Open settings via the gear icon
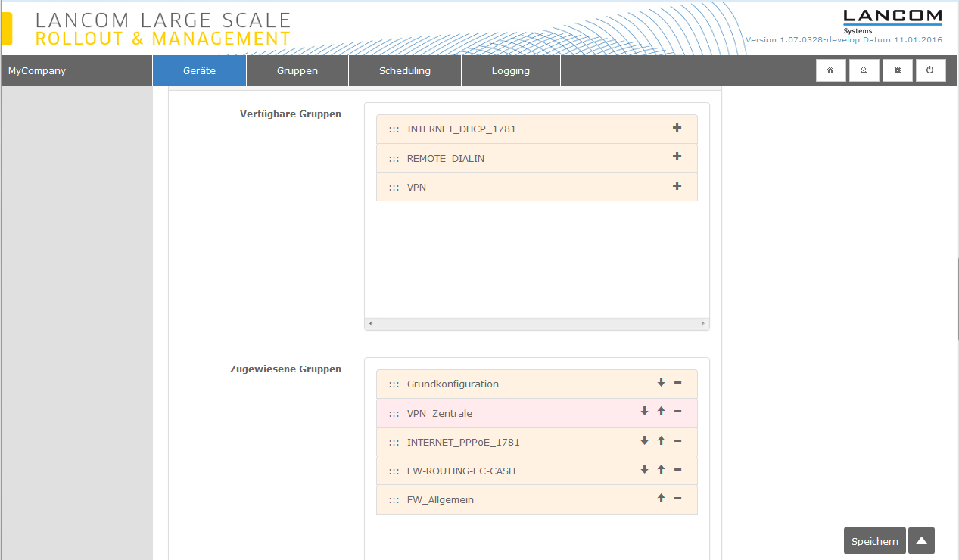959x560 pixels. tap(897, 70)
